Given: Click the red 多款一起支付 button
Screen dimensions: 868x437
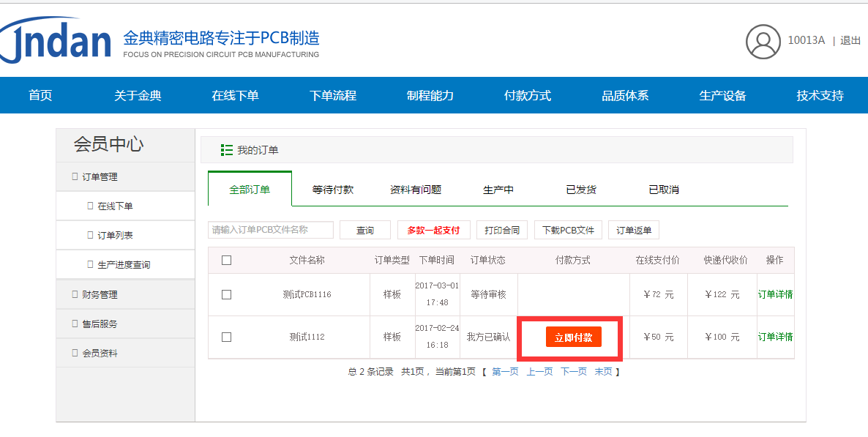Looking at the screenshot, I should pyautogui.click(x=434, y=230).
